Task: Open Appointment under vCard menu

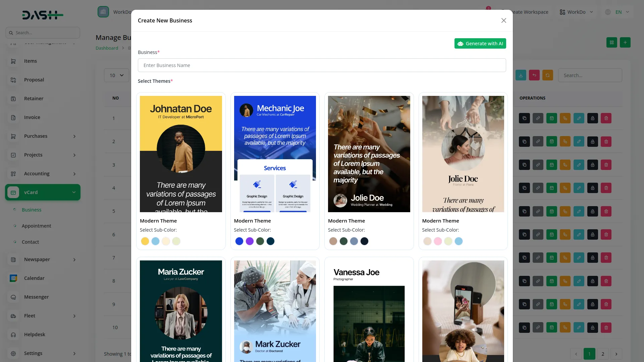Action: pos(36,226)
